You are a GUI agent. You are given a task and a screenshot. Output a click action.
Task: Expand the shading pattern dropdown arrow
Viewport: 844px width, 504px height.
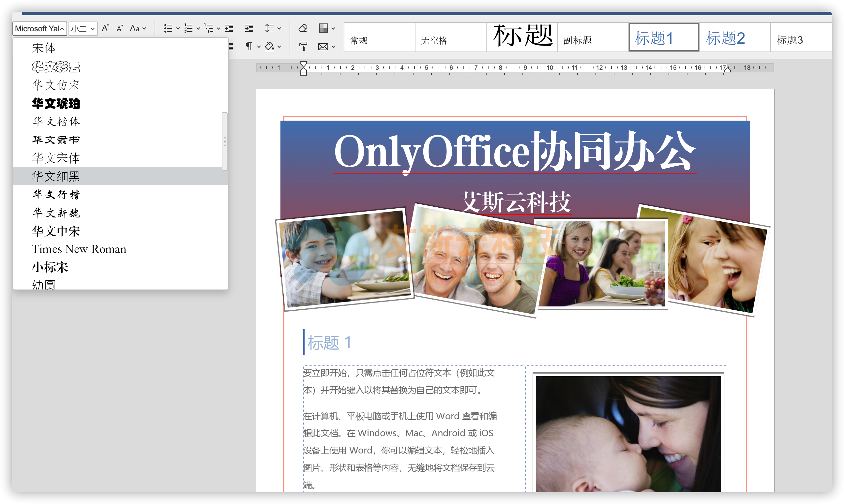pos(333,29)
